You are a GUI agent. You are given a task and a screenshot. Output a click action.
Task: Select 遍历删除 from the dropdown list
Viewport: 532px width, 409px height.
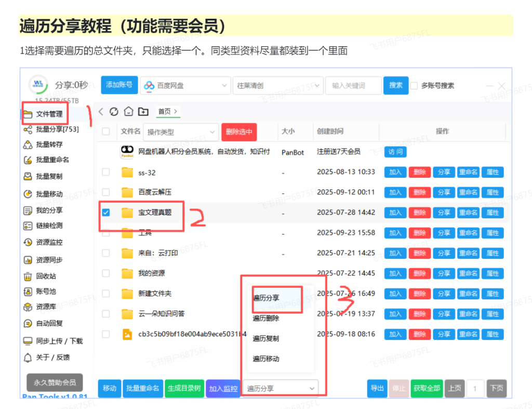(266, 318)
